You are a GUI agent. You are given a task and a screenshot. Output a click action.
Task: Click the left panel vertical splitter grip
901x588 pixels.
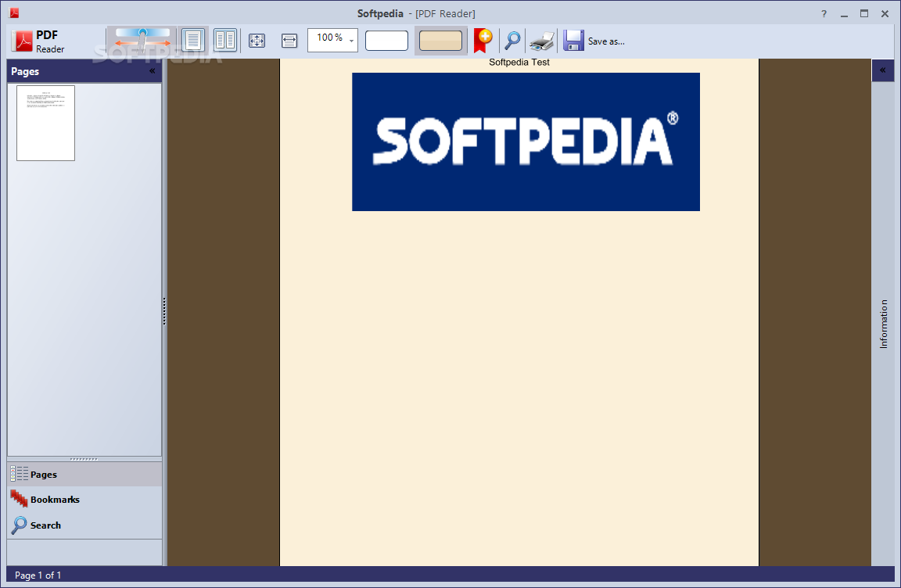pos(164,311)
